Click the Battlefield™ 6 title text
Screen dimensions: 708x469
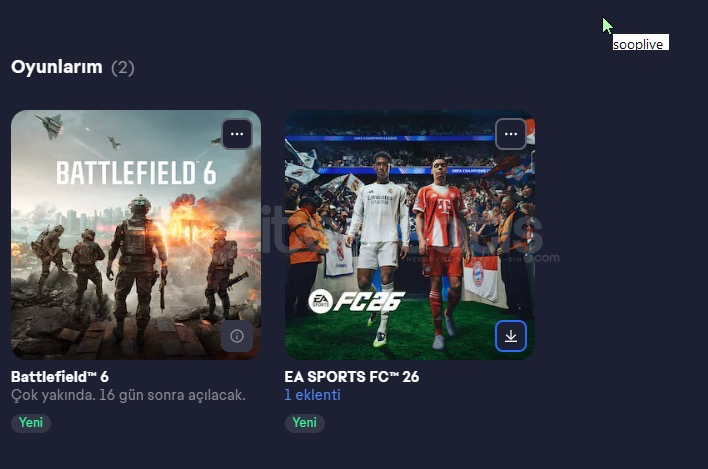(60, 376)
